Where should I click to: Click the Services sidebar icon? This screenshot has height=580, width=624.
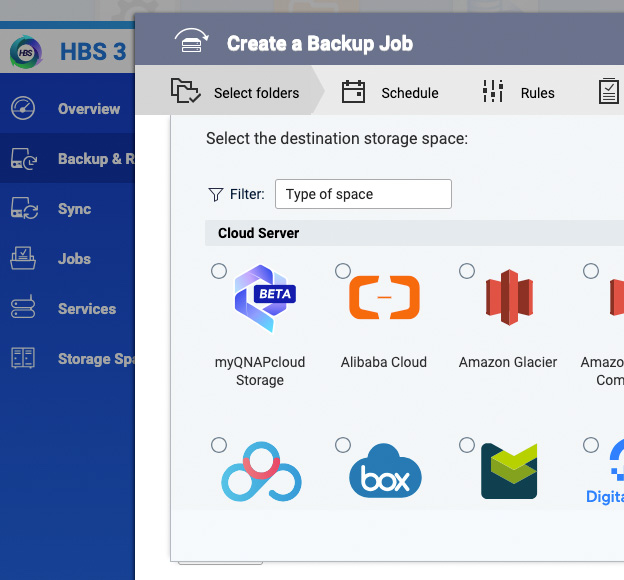click(x=24, y=309)
